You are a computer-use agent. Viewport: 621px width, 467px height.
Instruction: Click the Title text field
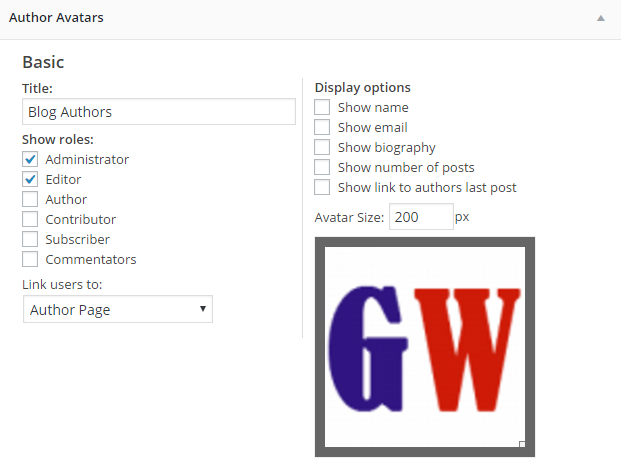tap(159, 111)
